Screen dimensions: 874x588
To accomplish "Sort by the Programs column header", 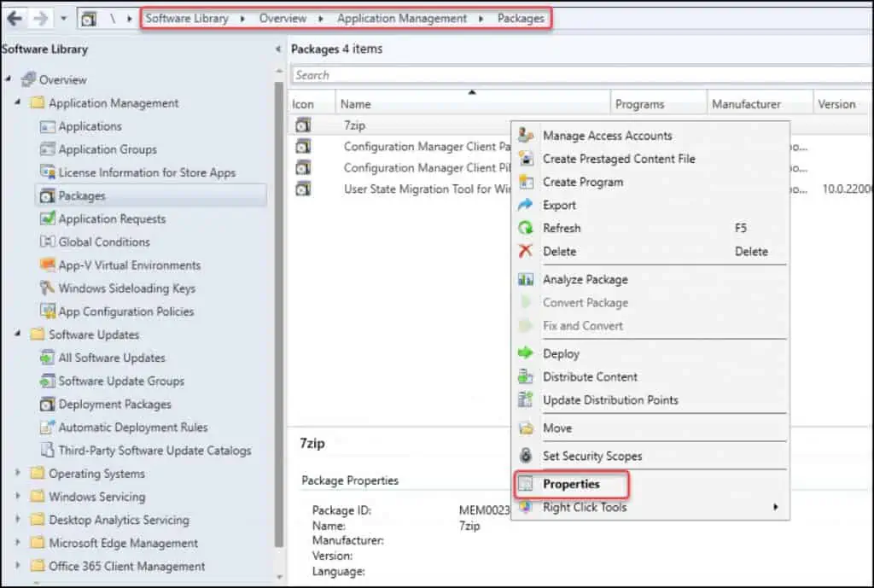I will click(x=659, y=103).
